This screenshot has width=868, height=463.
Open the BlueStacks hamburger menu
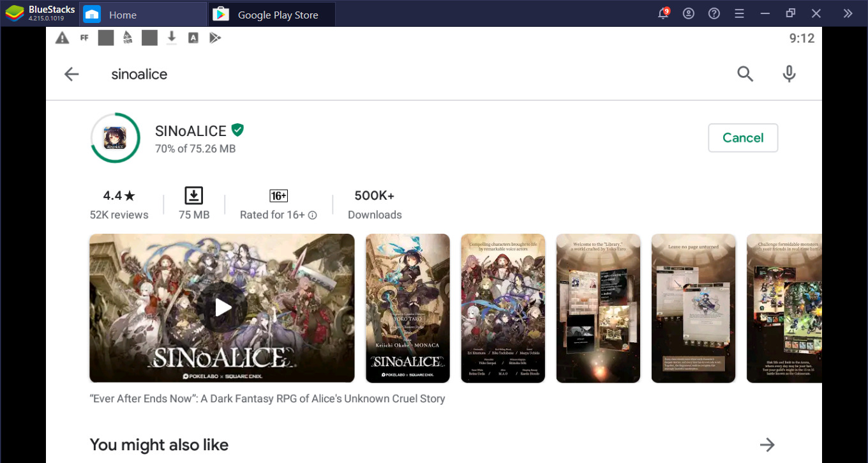739,13
